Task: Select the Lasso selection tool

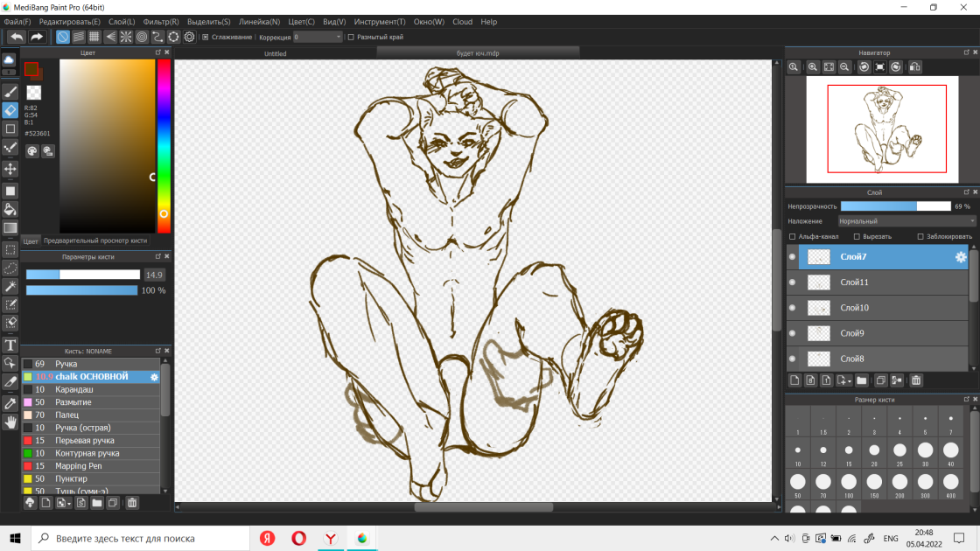Action: 10,268
